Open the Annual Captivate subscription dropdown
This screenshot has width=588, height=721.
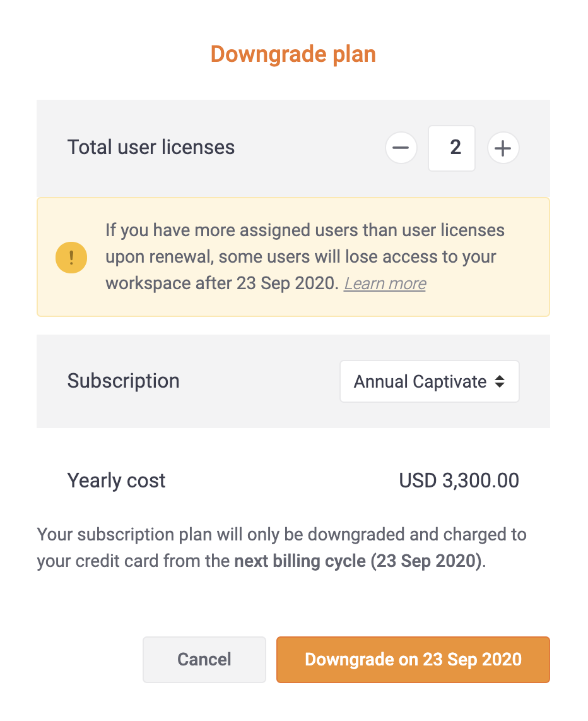(430, 381)
